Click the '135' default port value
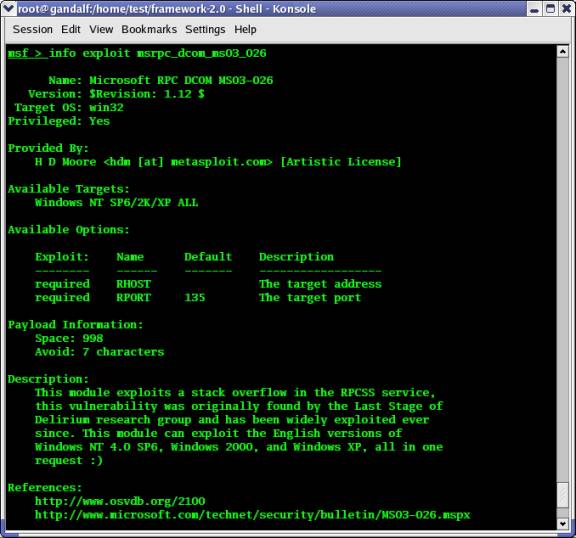The width and height of the screenshot is (576, 538). click(x=195, y=298)
